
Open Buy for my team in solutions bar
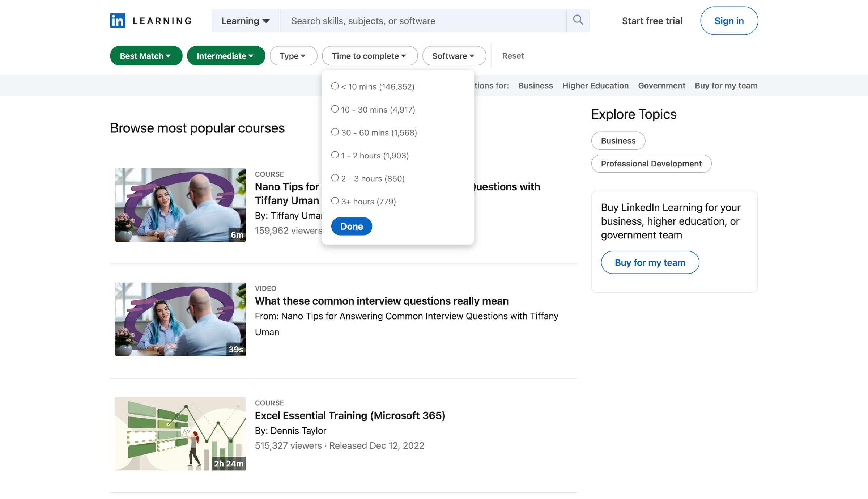(726, 85)
